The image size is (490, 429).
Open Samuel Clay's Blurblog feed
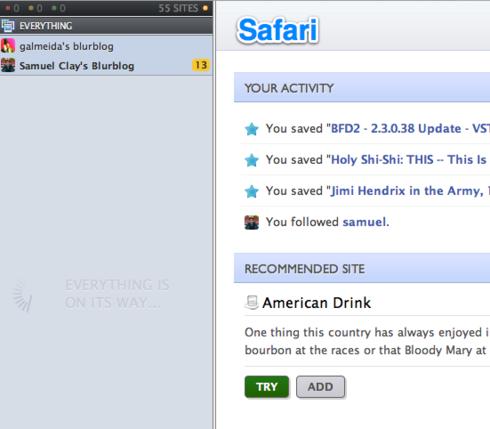(x=106, y=65)
